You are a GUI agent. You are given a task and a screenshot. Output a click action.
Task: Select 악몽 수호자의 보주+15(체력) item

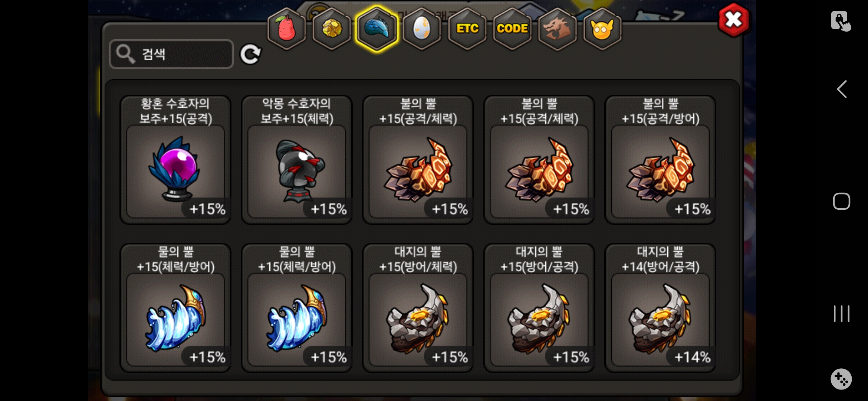tap(297, 160)
